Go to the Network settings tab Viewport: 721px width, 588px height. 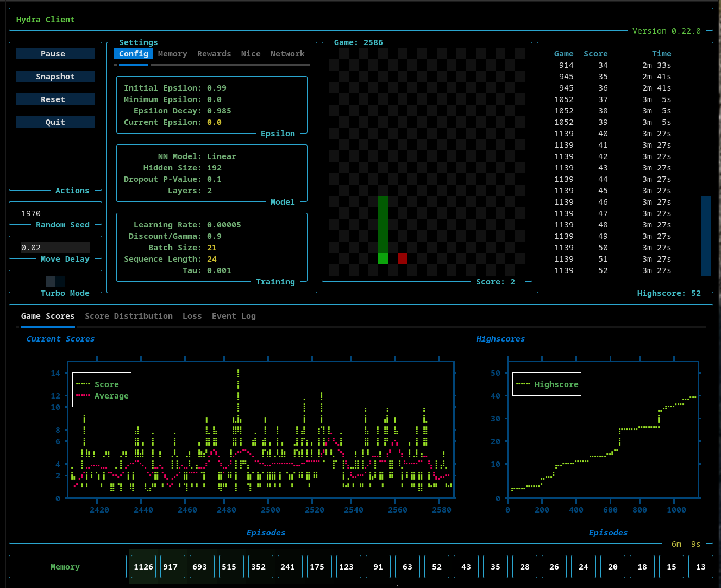287,54
